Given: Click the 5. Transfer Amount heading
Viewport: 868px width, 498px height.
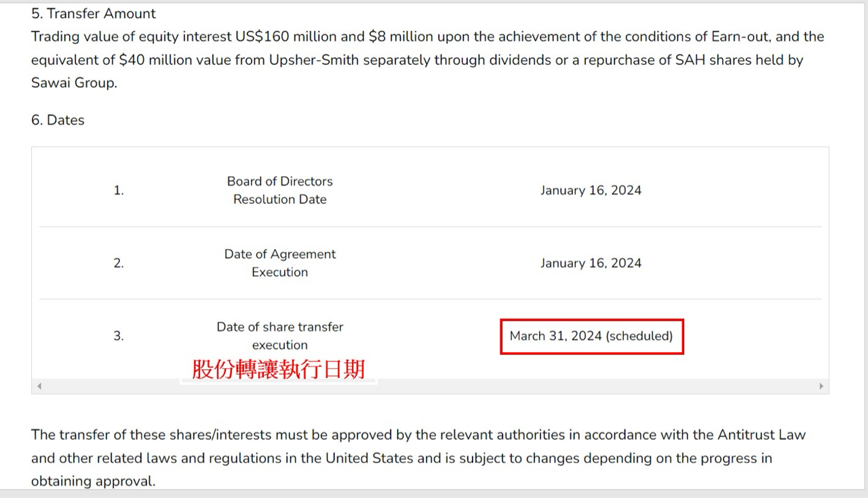Looking at the screenshot, I should [x=94, y=14].
